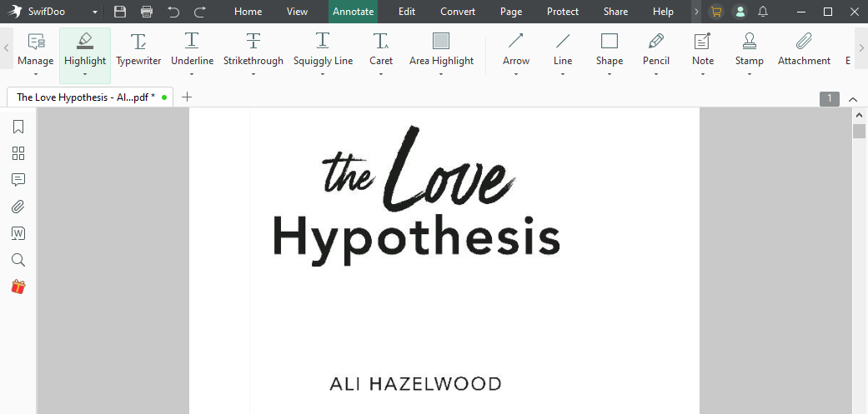Undo the last action
Screen dimensions: 868x414
coord(173,12)
